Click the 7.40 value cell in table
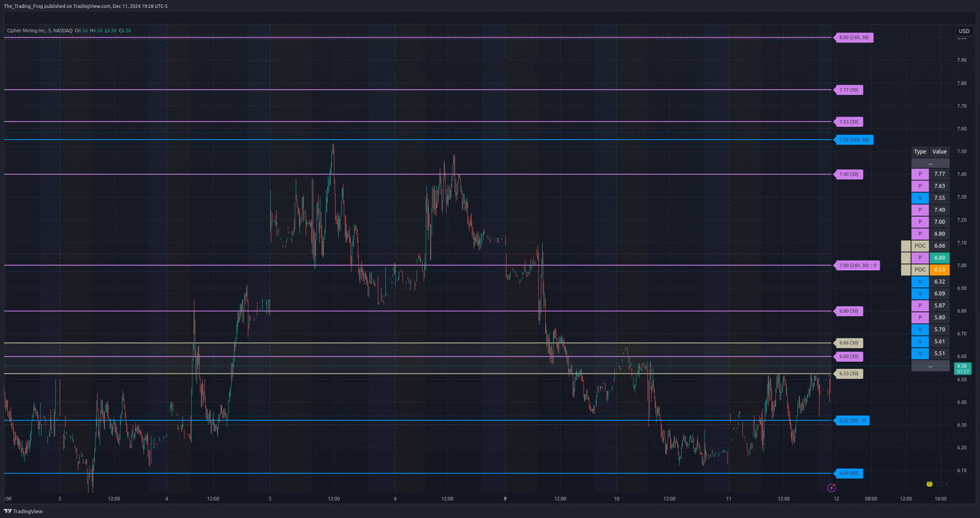This screenshot has height=518, width=980. [940, 210]
